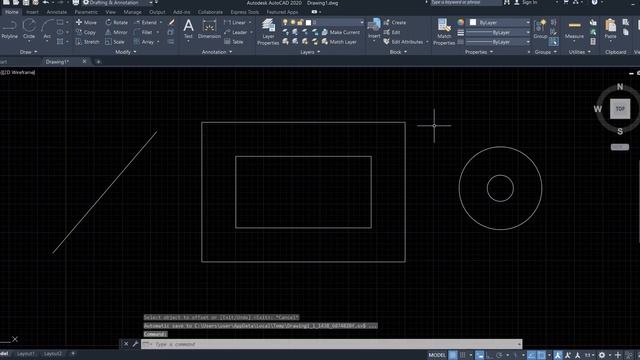Click the Linear dimension tool
This screenshot has height=360, width=640.
point(235,22)
